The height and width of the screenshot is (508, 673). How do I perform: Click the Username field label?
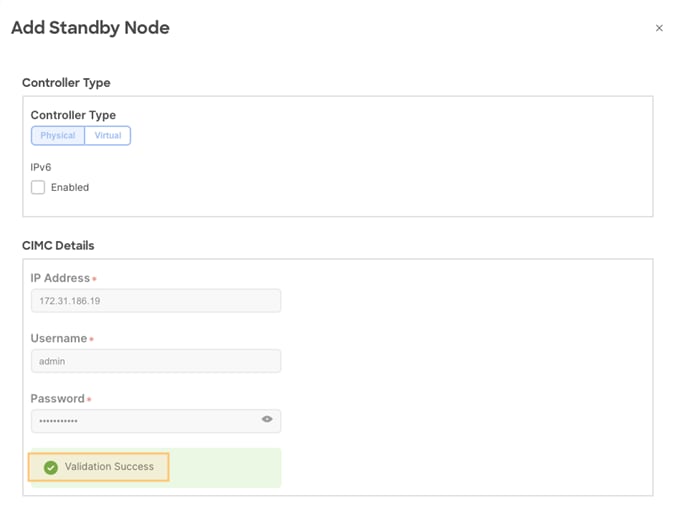pyautogui.click(x=58, y=339)
